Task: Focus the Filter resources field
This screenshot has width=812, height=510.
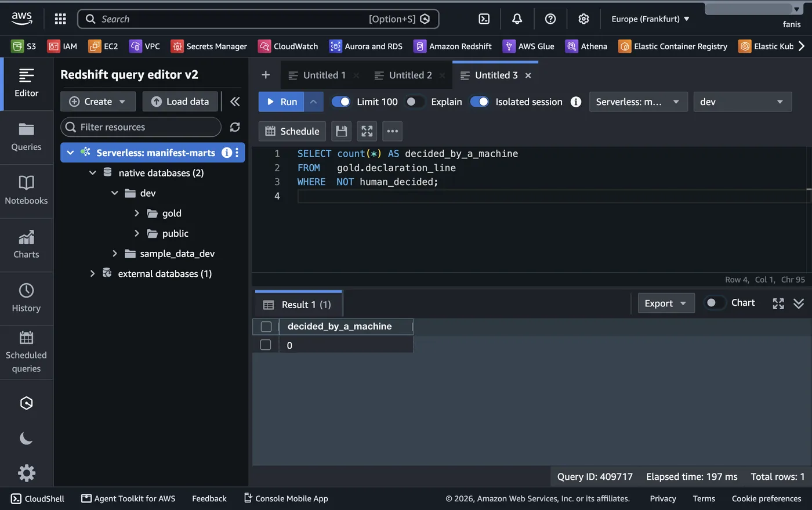Action: click(141, 127)
